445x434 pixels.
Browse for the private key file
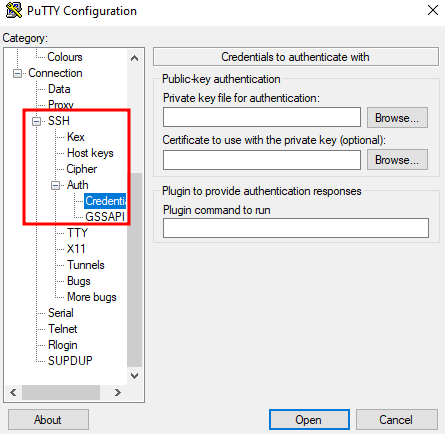397,118
